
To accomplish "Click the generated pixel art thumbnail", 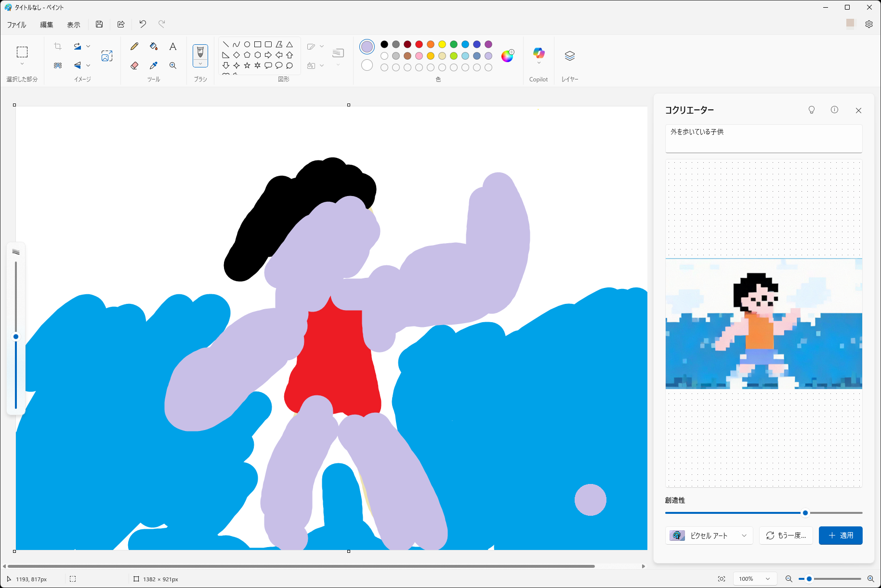I will tap(763, 324).
